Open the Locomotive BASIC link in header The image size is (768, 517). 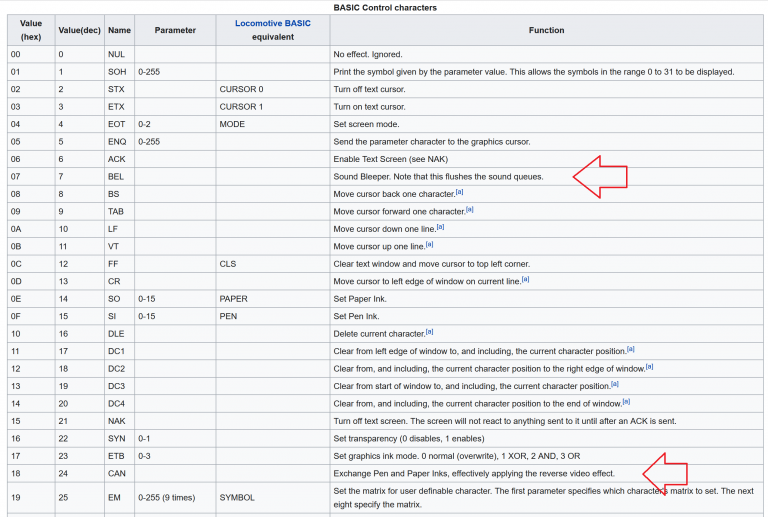[272, 22]
